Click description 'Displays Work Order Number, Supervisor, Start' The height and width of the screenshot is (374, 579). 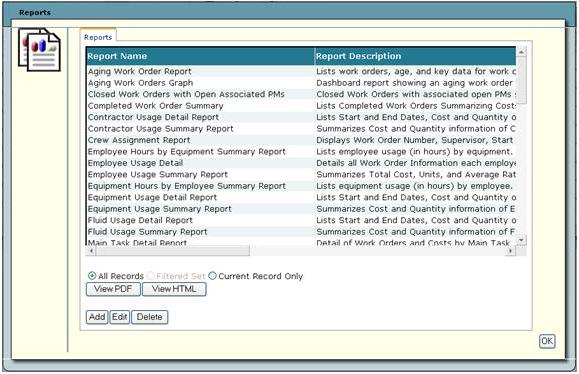pos(414,140)
